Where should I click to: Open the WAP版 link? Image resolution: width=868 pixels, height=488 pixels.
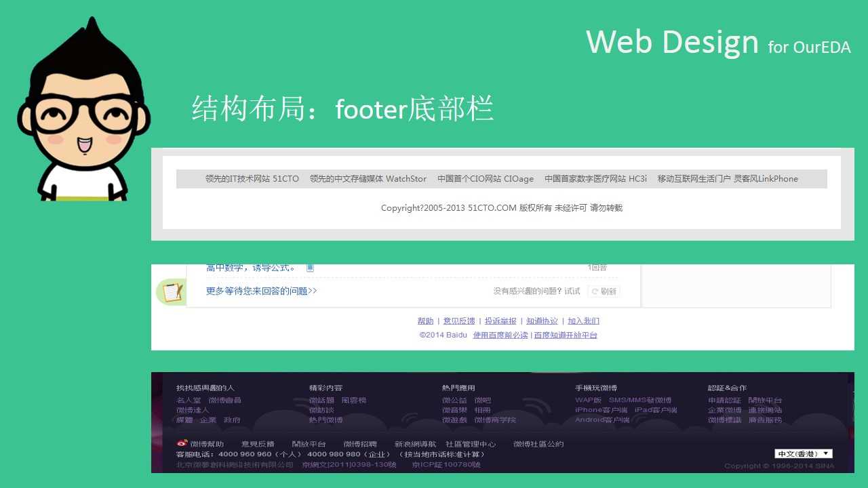588,401
